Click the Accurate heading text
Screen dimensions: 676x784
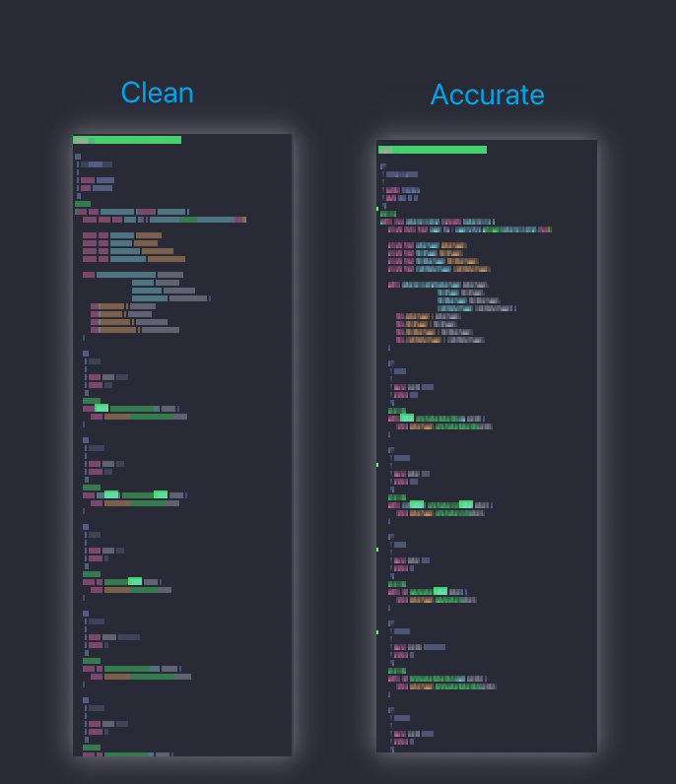pyautogui.click(x=488, y=95)
